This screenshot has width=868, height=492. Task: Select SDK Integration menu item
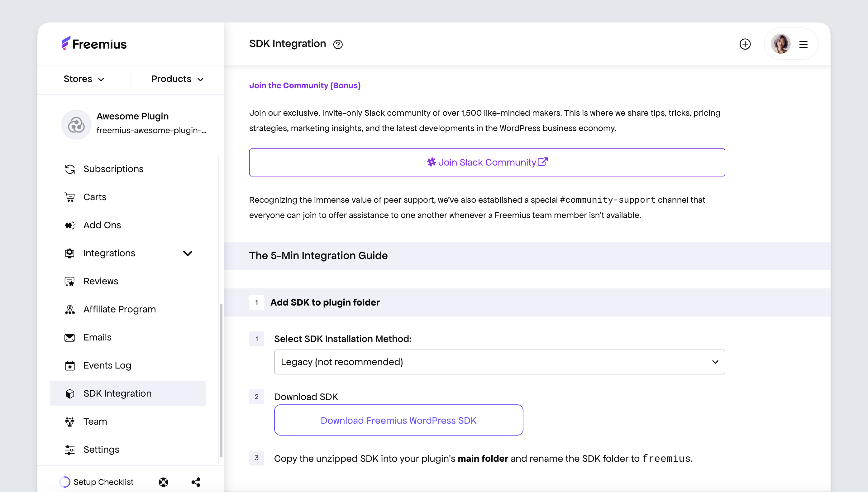(x=128, y=394)
